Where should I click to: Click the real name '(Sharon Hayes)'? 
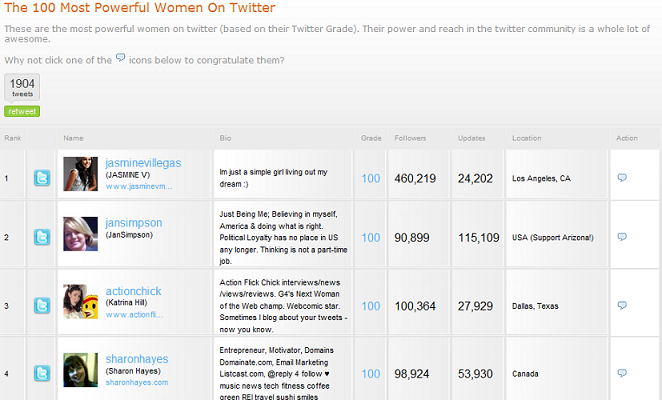point(133,371)
